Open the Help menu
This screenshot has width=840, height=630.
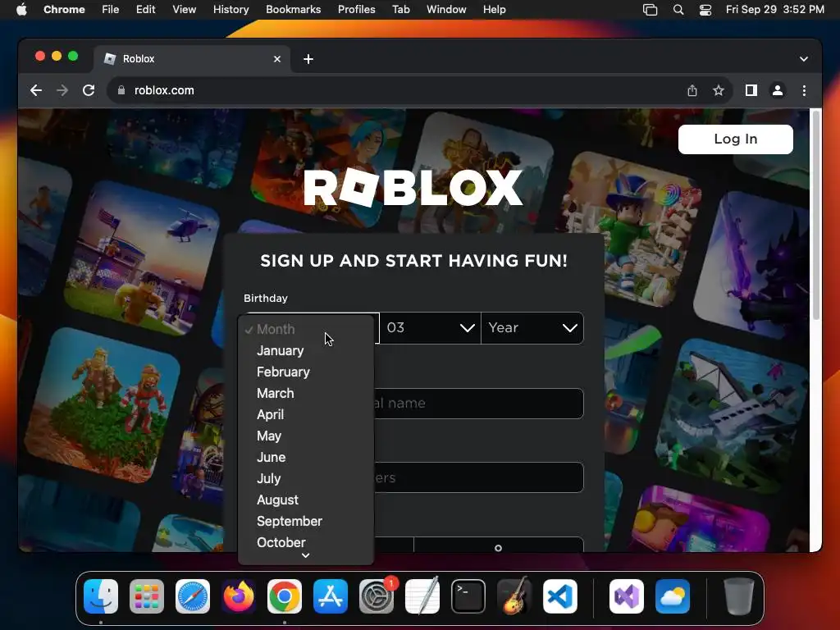click(494, 10)
